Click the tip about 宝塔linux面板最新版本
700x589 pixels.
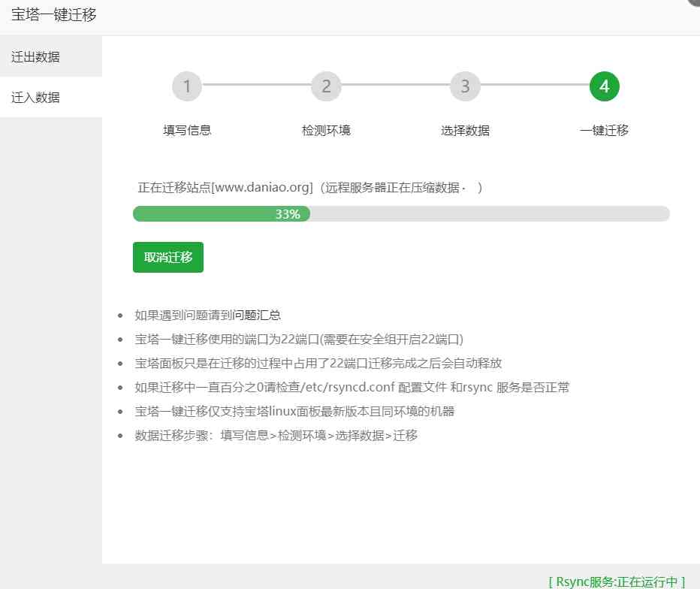[294, 411]
